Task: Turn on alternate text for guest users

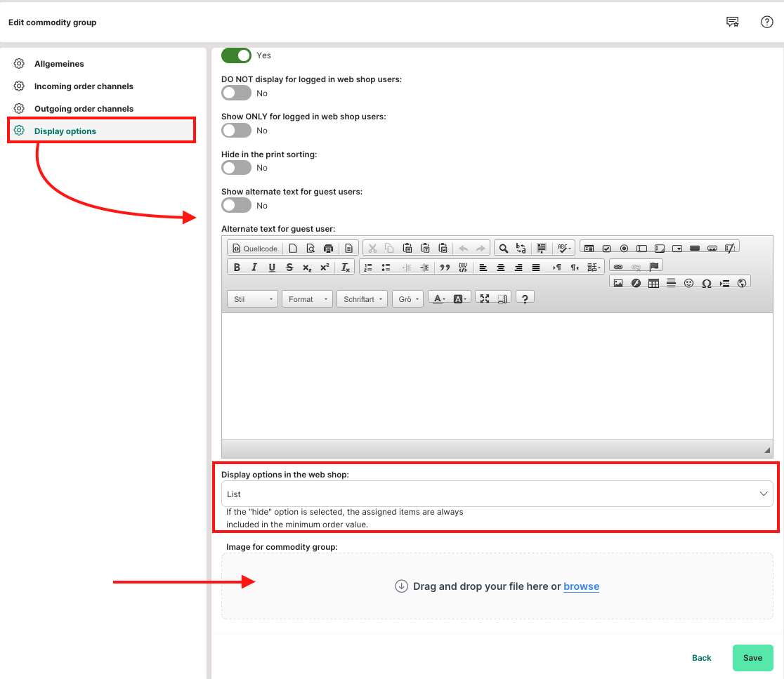Action: click(x=236, y=205)
